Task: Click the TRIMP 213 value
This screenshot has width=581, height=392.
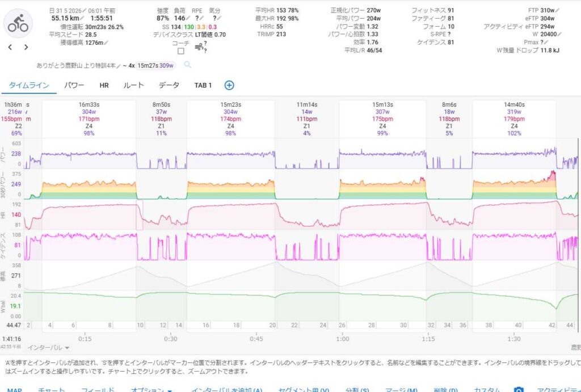Action: pyautogui.click(x=281, y=34)
